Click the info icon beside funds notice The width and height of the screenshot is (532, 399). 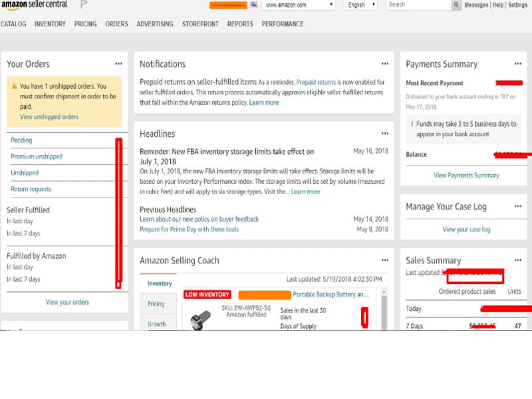[412, 124]
